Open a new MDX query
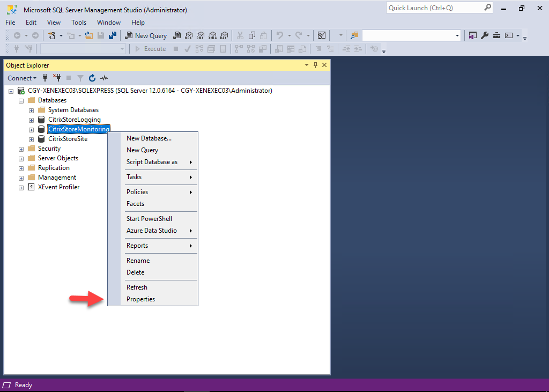This screenshot has height=392, width=549. point(188,36)
